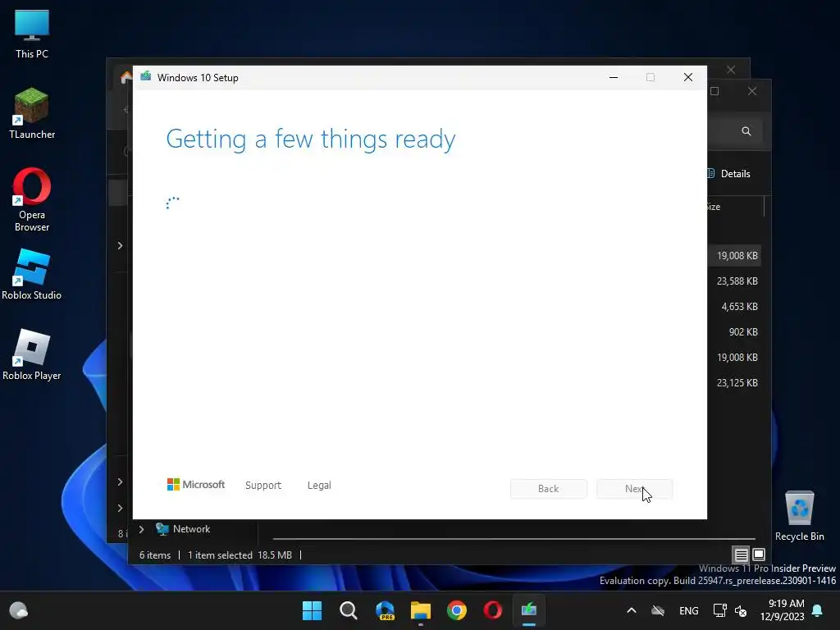Sort by the Size column in Explorer
The image size is (840, 630).
[x=713, y=207]
